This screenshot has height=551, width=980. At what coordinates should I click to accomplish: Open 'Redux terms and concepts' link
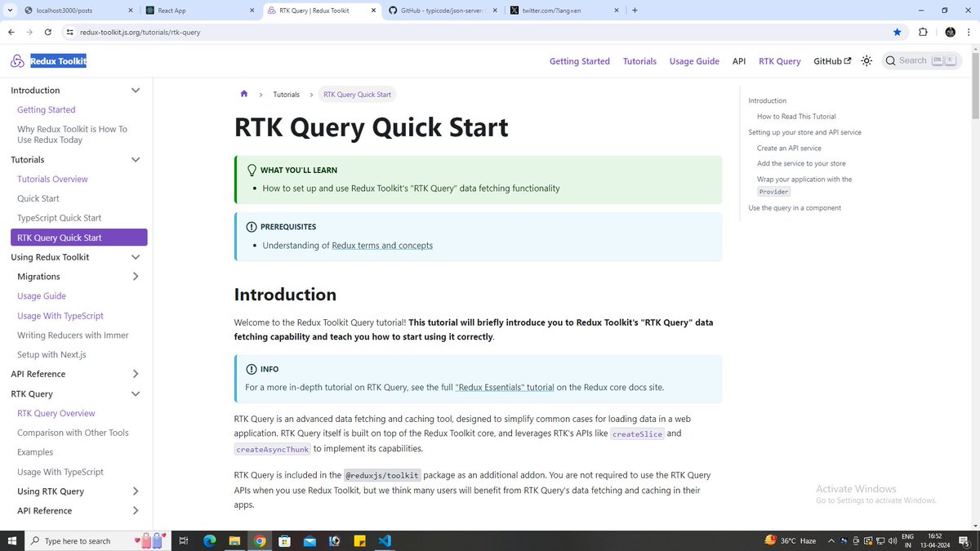point(382,246)
